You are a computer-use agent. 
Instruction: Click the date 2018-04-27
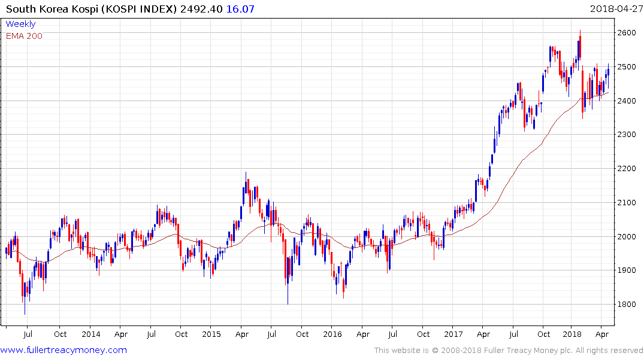(x=616, y=9)
